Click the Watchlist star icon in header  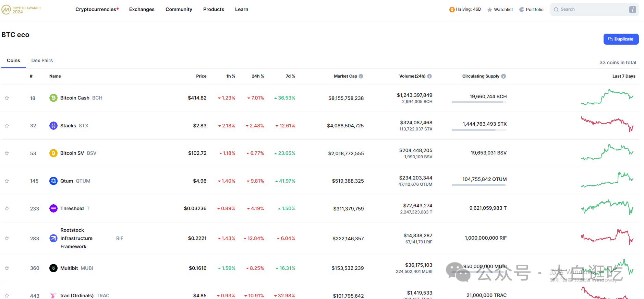(x=490, y=10)
